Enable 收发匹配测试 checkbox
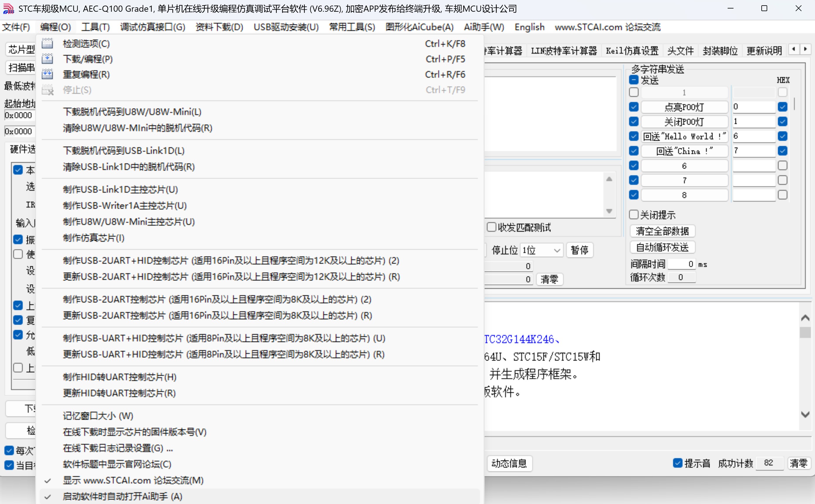This screenshot has height=504, width=815. [491, 227]
